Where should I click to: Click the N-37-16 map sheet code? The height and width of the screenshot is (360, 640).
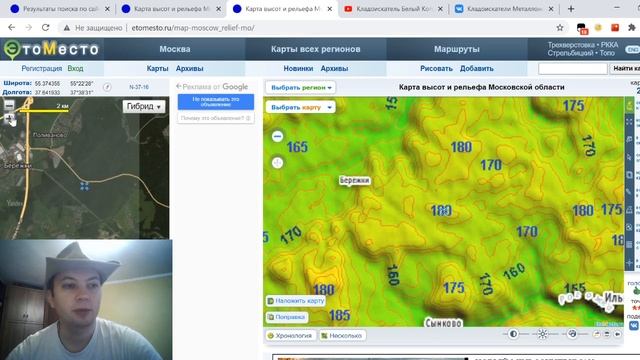(139, 87)
